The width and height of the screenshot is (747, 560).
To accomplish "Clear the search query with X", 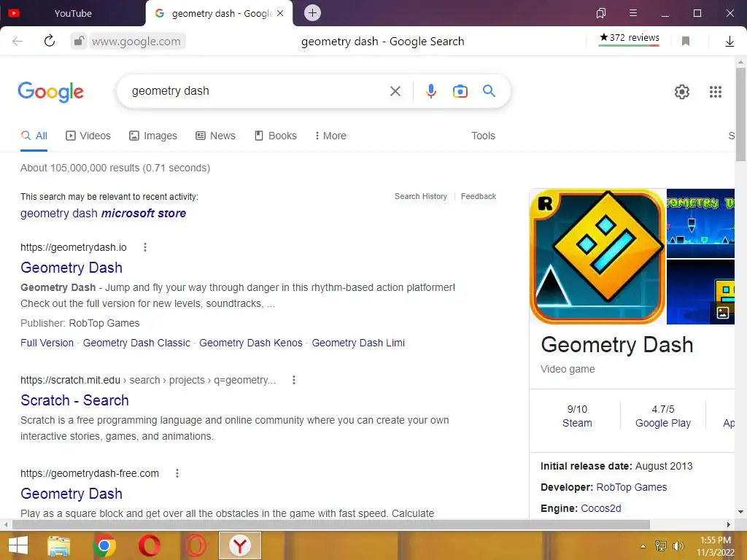I will pos(395,91).
